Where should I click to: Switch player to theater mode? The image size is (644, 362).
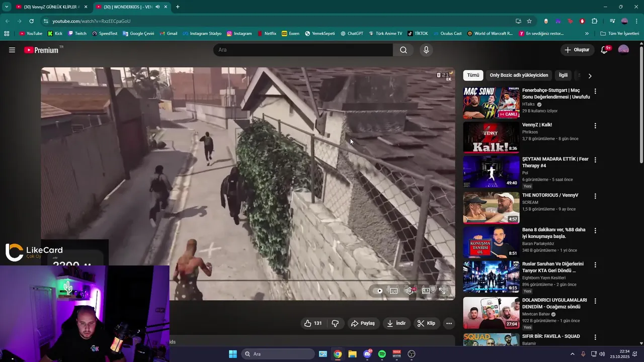pyautogui.click(x=426, y=291)
